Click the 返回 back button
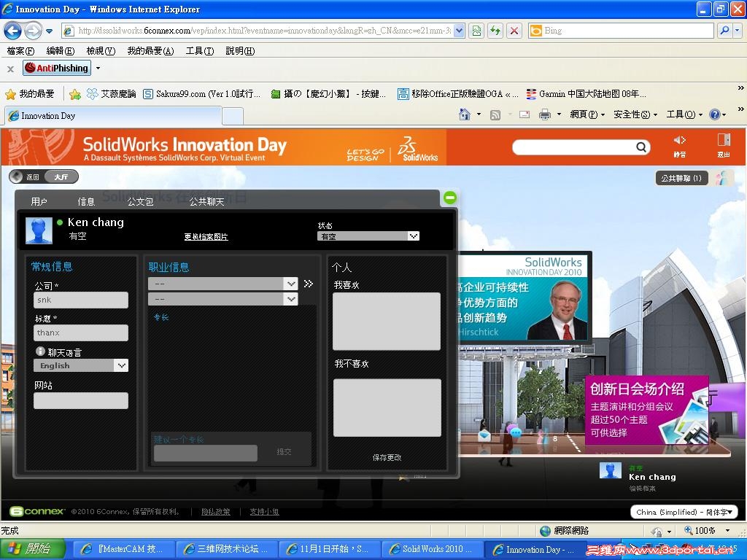747x560 pixels. tap(27, 177)
